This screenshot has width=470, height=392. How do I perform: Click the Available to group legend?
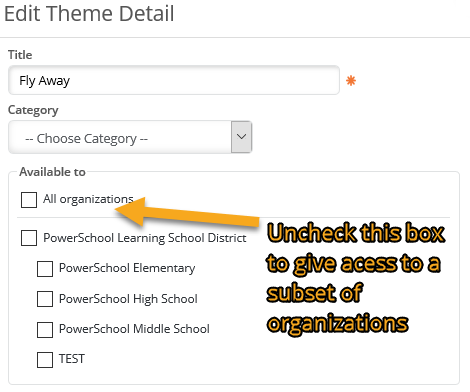(x=52, y=172)
